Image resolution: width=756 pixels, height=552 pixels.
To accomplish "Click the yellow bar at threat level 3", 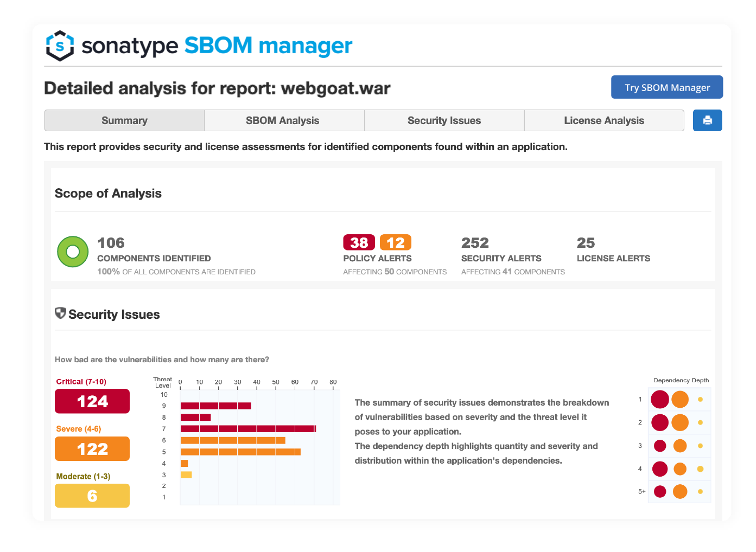I will pos(186,474).
